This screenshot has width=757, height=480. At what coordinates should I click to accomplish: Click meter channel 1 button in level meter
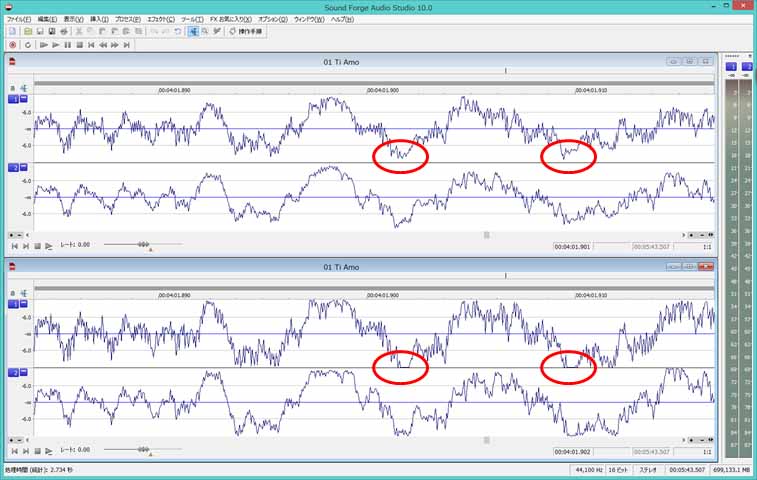coord(731,67)
